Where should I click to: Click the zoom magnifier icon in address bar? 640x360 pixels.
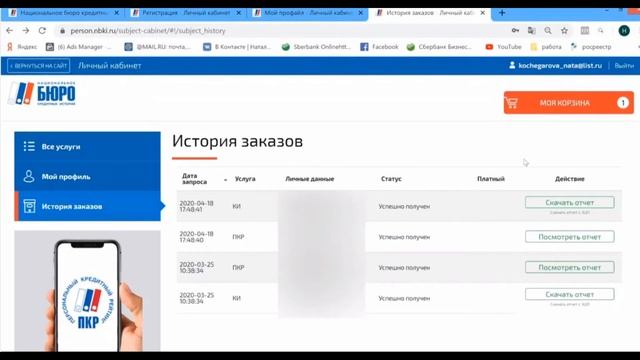(x=548, y=31)
